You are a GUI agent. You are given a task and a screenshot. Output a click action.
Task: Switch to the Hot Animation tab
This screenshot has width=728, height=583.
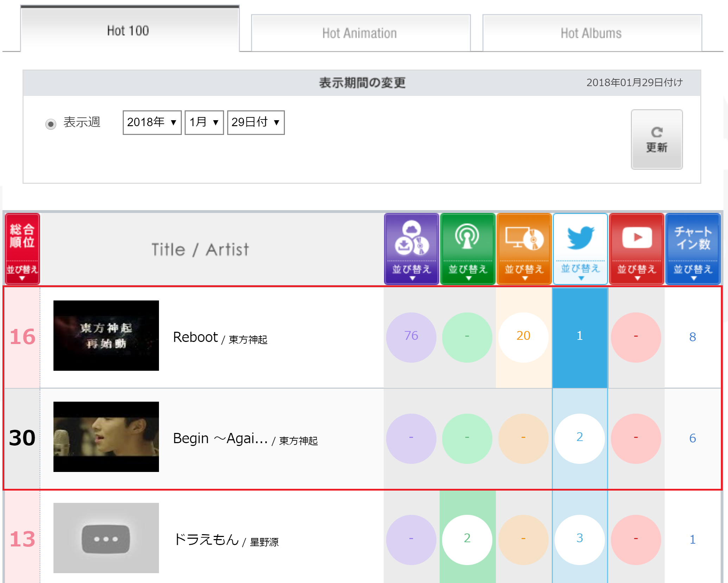tap(360, 33)
